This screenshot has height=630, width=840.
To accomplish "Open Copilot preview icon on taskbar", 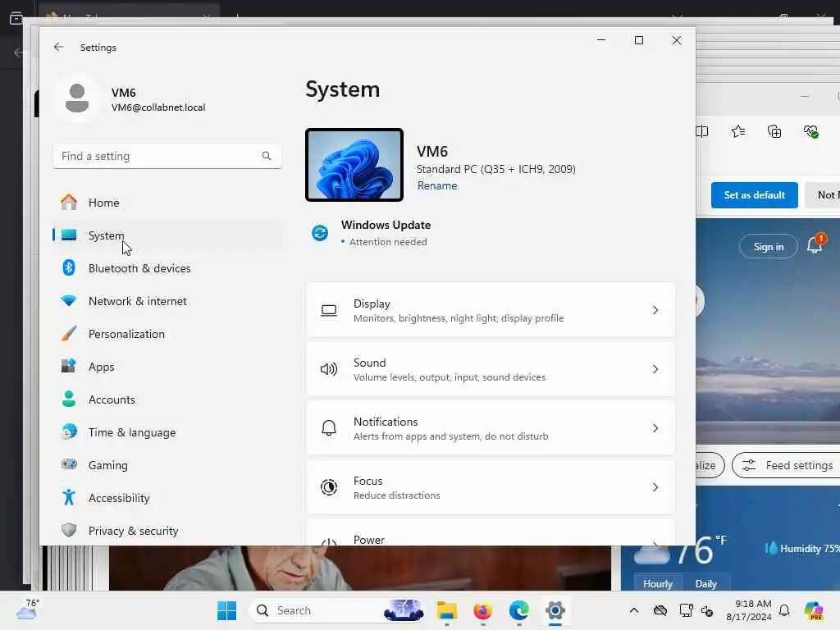I will (814, 610).
